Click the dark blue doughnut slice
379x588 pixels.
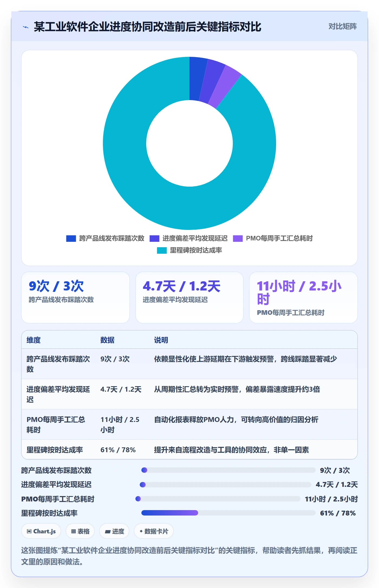(x=197, y=79)
